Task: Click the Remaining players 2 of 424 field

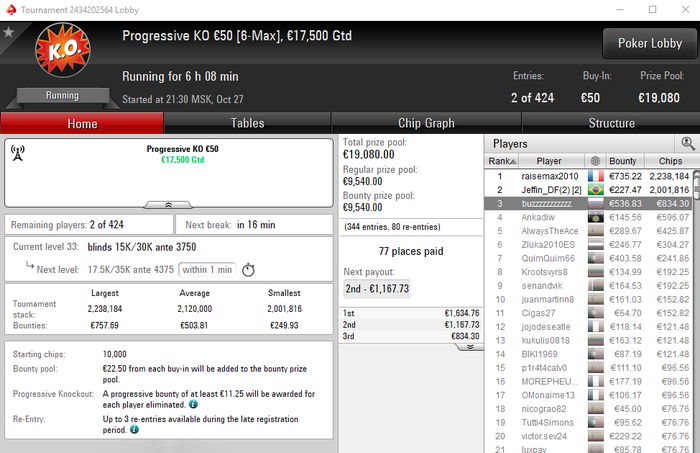Action: click(89, 224)
